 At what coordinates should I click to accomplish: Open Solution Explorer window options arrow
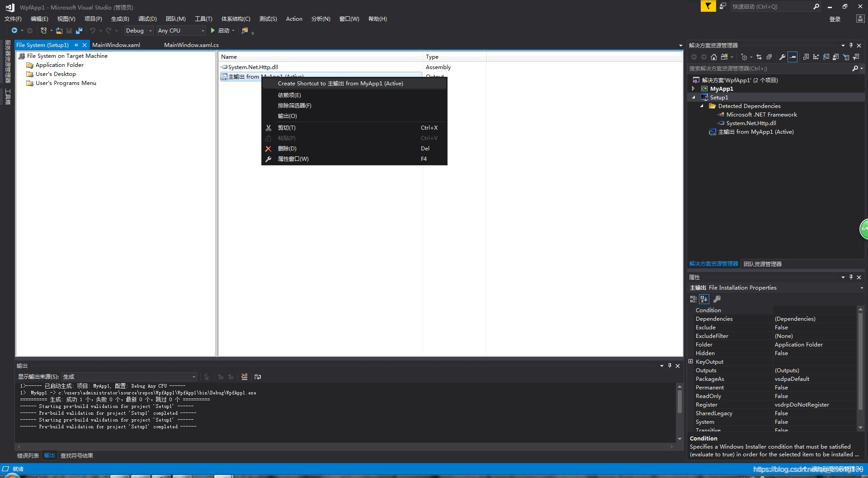(843, 46)
